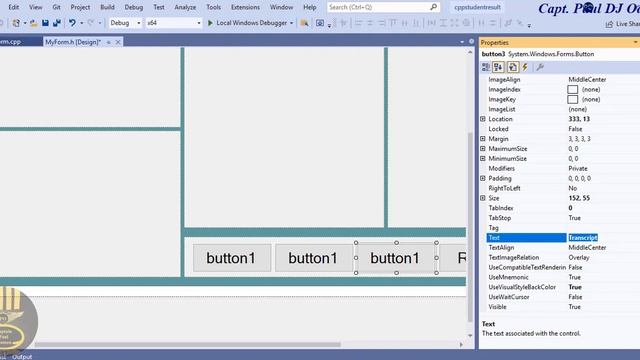Open the Tools menu
Screen dimensions: 640x360
tap(213, 7)
